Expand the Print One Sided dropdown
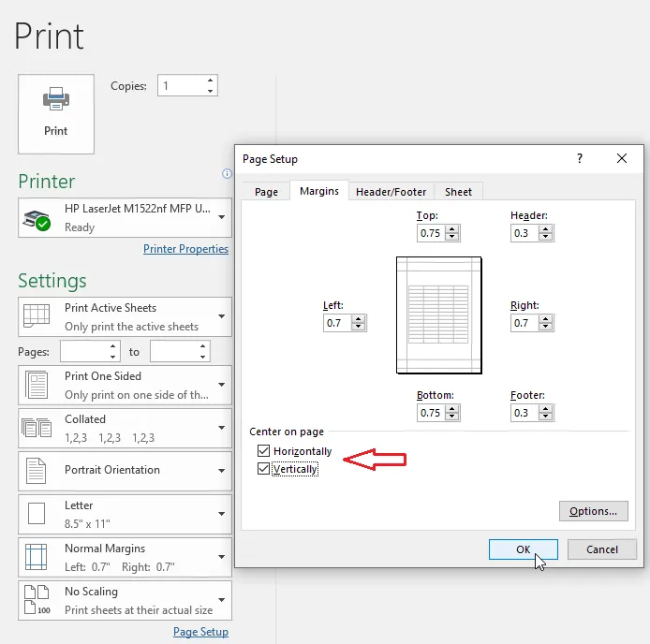This screenshot has height=644, width=650. point(222,385)
